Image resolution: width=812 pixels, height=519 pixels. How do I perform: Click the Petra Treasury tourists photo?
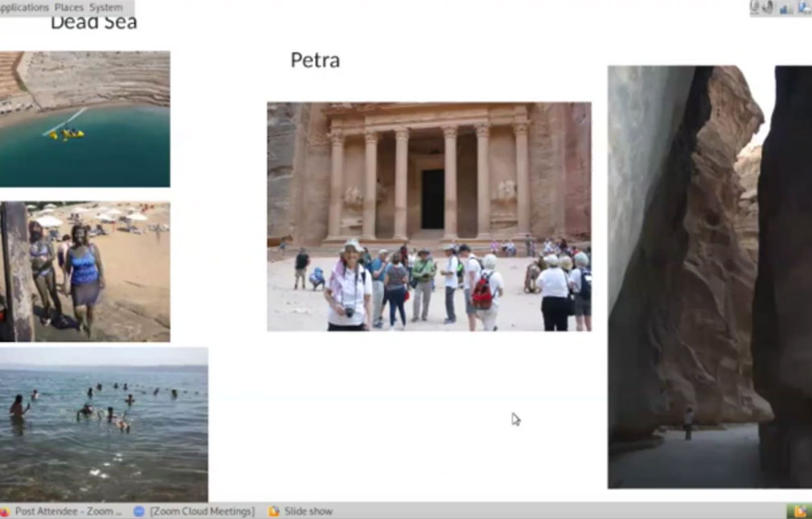click(429, 216)
